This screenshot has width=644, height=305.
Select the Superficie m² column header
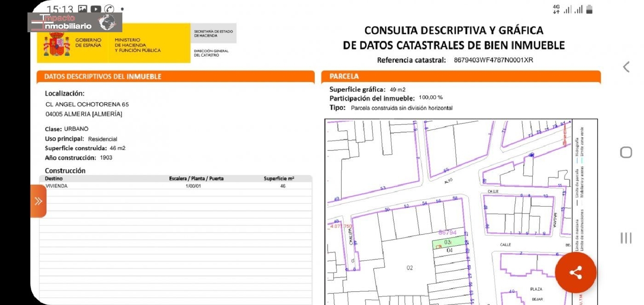[x=279, y=179]
